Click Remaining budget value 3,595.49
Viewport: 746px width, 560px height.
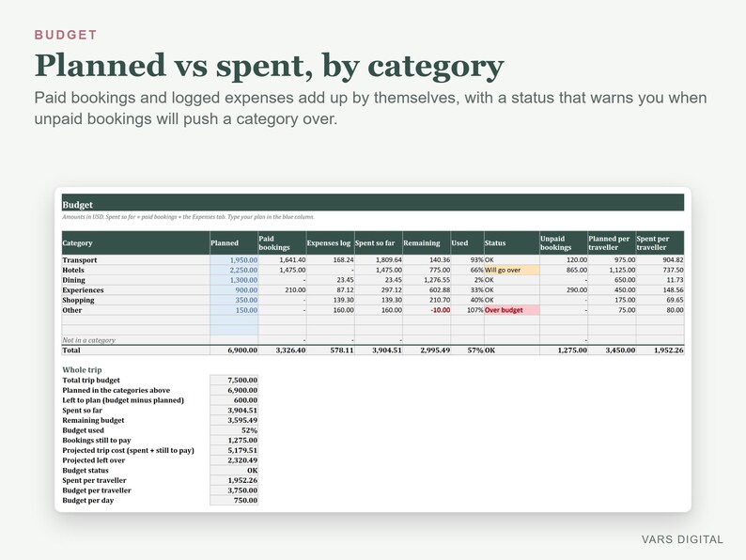234,420
